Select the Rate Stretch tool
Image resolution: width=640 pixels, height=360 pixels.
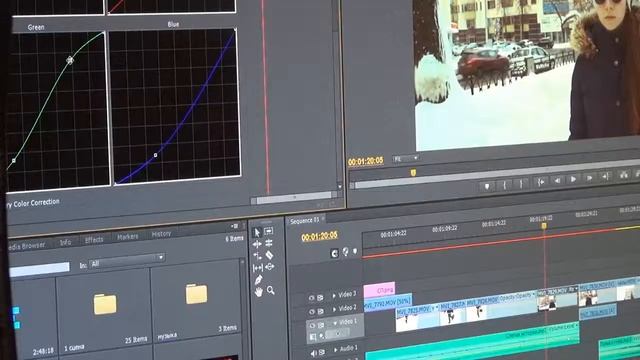(257, 256)
